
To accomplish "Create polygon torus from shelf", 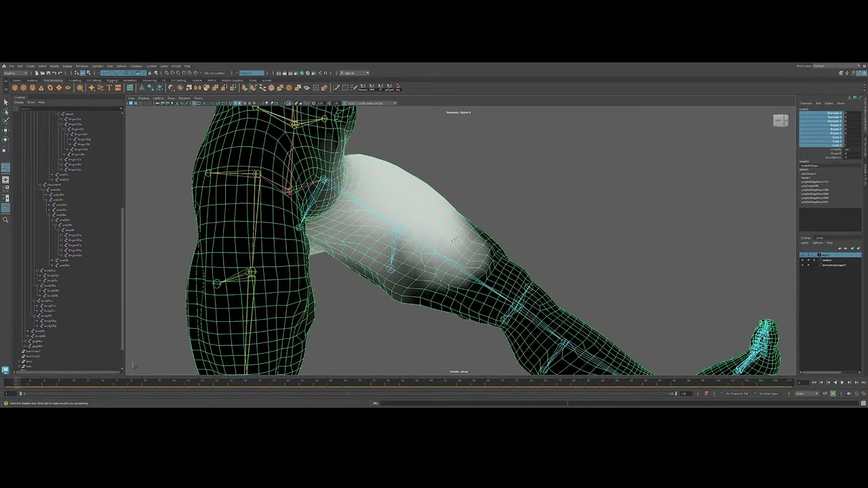I will (50, 87).
